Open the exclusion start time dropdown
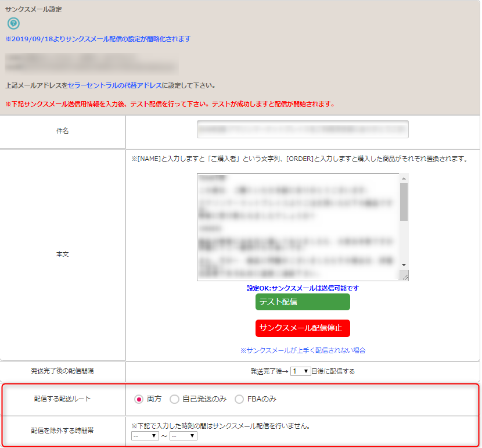 pyautogui.click(x=145, y=436)
